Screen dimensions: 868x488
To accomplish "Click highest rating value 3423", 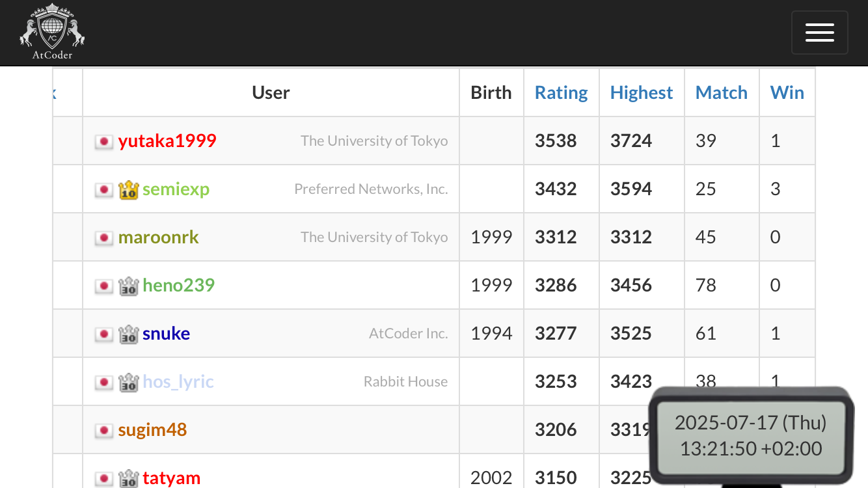I will click(631, 381).
